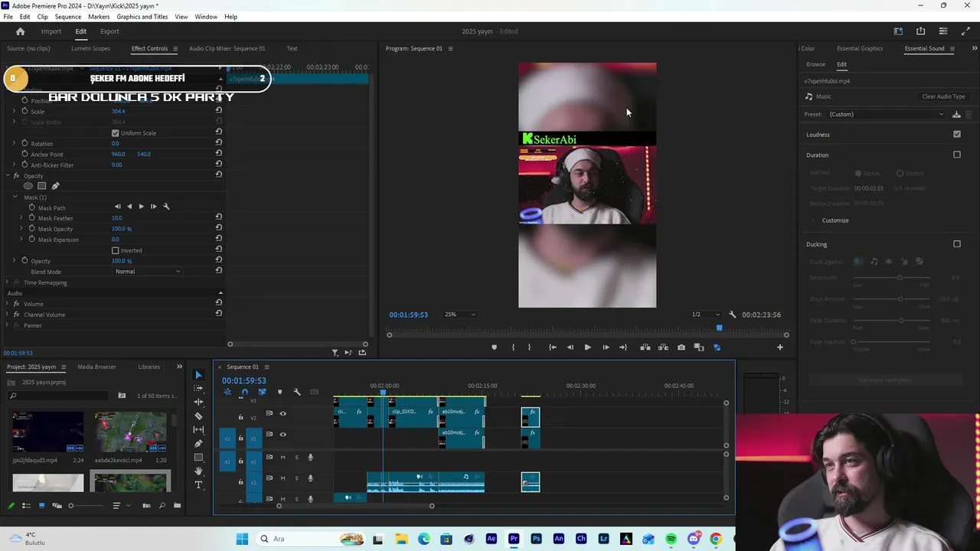This screenshot has width=980, height=551.
Task: Pick the Razor tool
Action: (198, 416)
